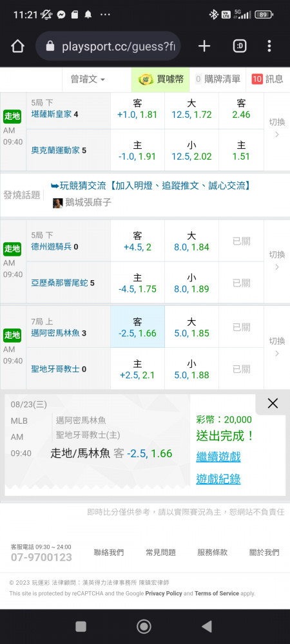Select the 大 12.5, 1.72 over bet
The image size is (290, 644).
point(191,109)
